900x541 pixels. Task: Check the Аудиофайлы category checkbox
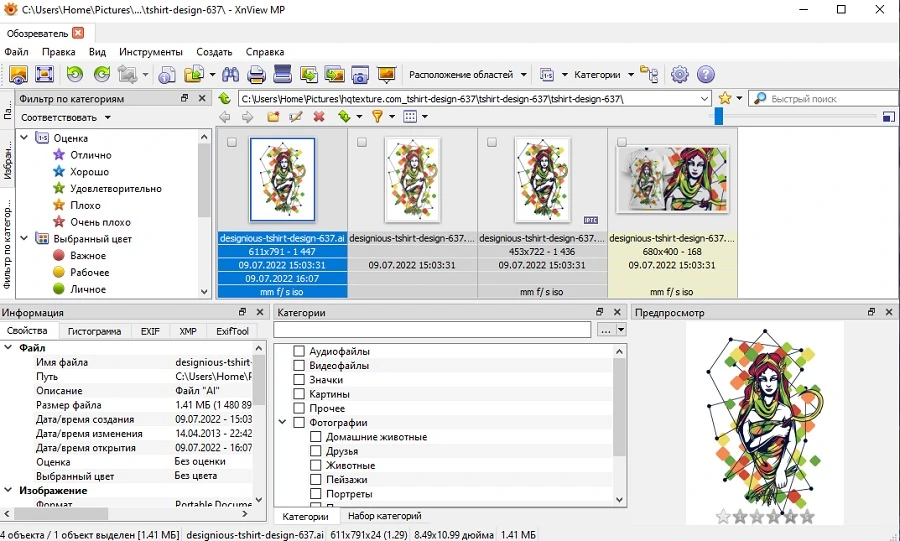[299, 351]
